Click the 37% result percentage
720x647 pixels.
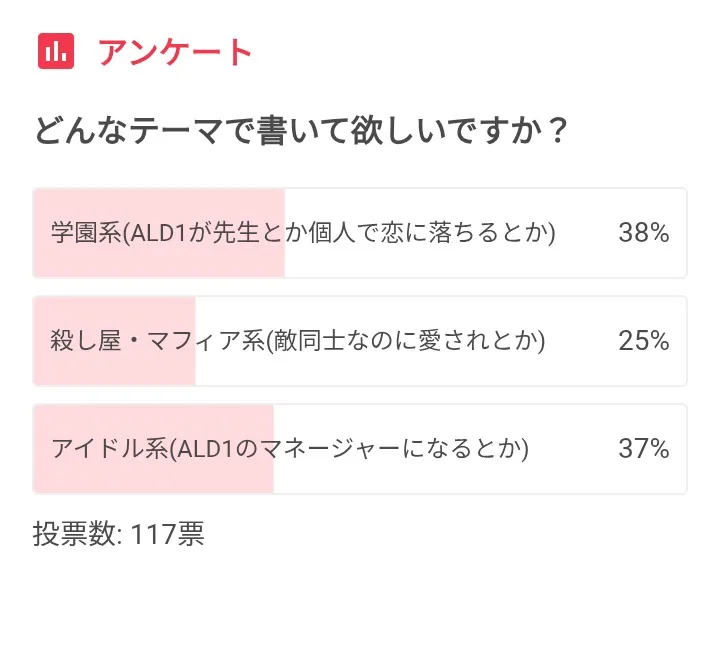pyautogui.click(x=643, y=449)
